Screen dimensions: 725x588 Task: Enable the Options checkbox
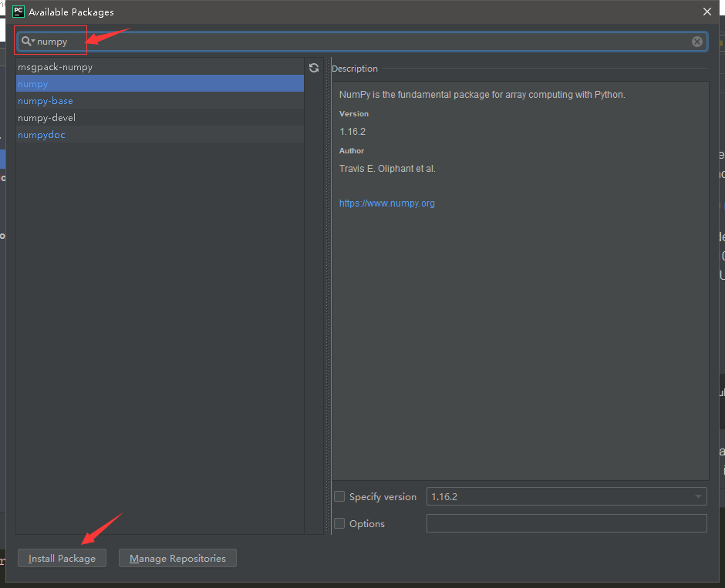coord(339,523)
